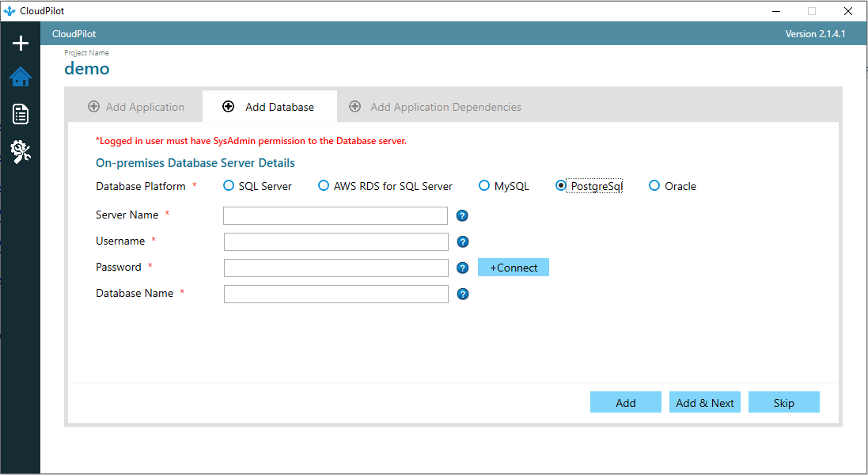This screenshot has width=868, height=475.
Task: Click the Database Name text box
Action: coord(336,294)
